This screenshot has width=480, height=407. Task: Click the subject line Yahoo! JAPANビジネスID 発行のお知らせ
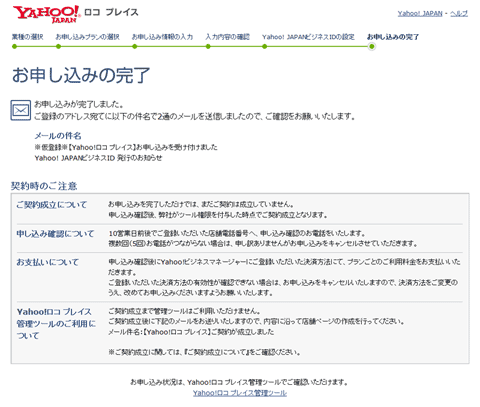98,158
